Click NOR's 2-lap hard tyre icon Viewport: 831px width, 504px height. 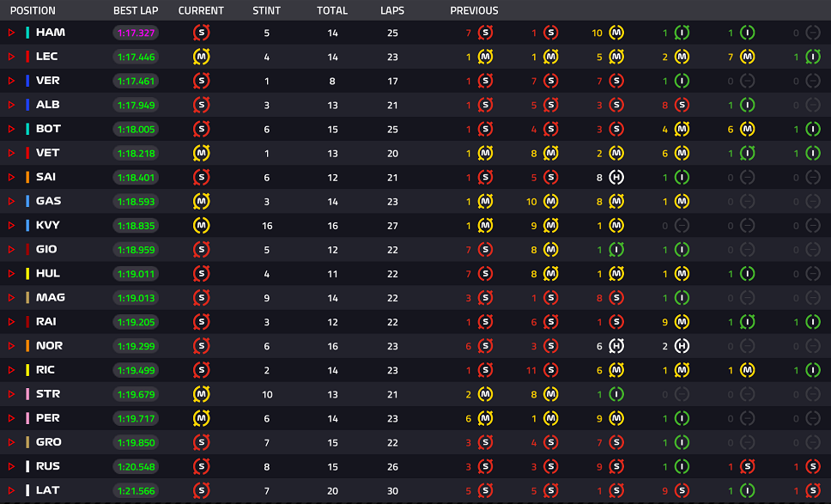tap(682, 346)
